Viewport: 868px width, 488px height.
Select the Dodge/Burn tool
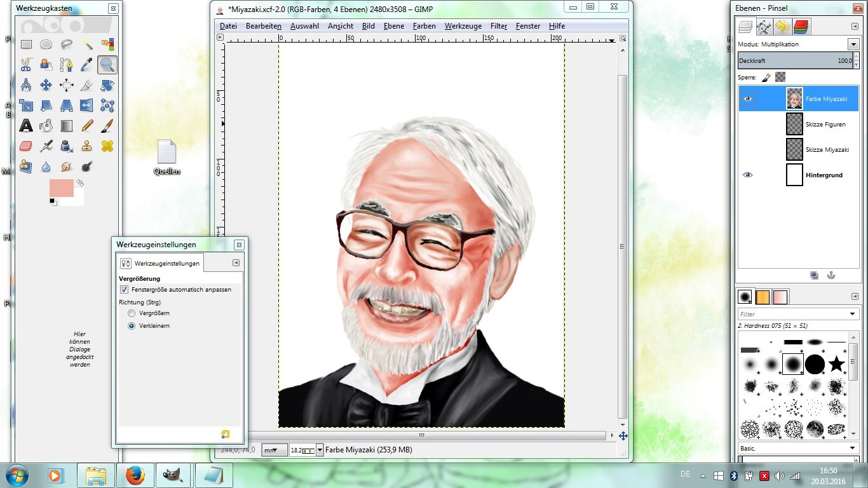click(87, 166)
